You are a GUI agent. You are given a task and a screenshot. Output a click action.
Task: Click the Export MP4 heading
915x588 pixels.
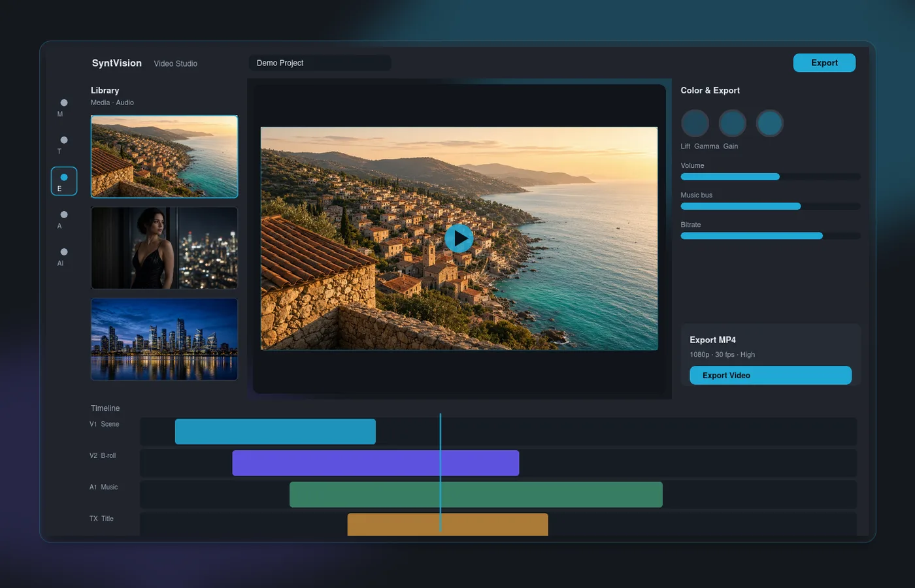(x=712, y=340)
